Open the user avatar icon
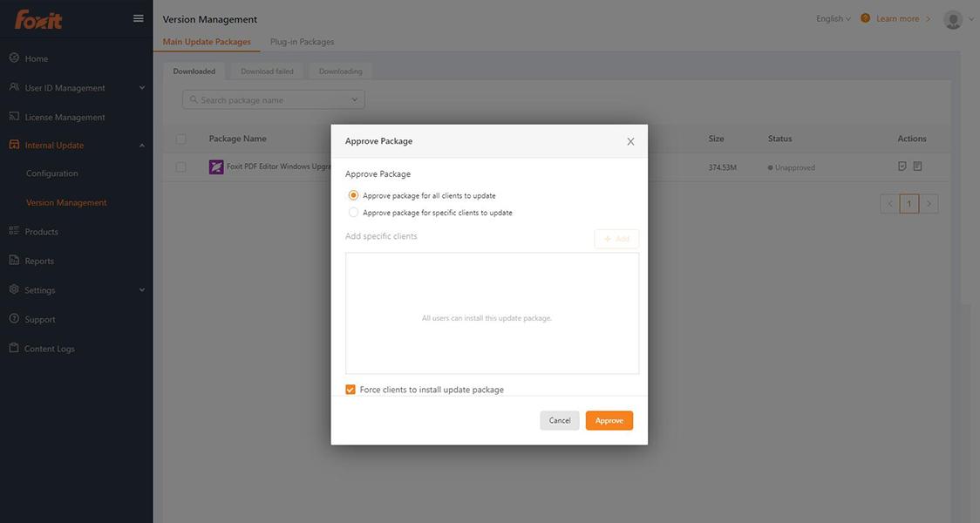 [952, 19]
